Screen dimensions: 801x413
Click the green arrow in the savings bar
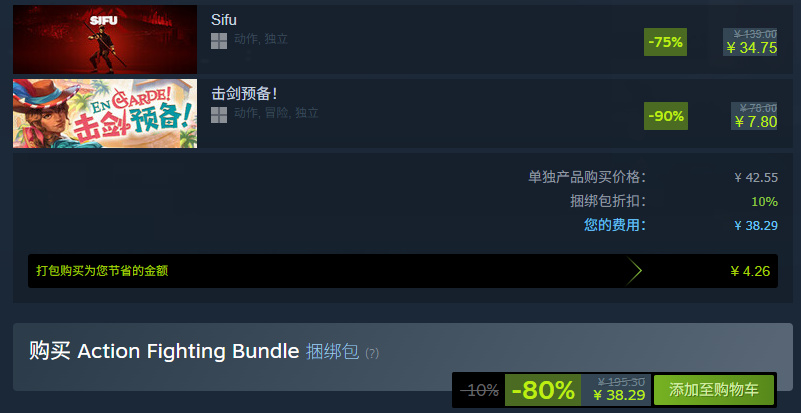tap(633, 271)
